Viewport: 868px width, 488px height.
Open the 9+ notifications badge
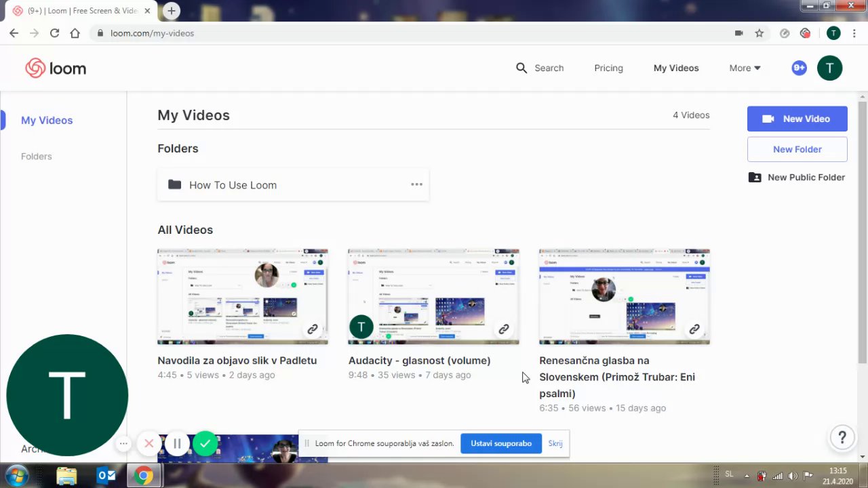coord(799,68)
